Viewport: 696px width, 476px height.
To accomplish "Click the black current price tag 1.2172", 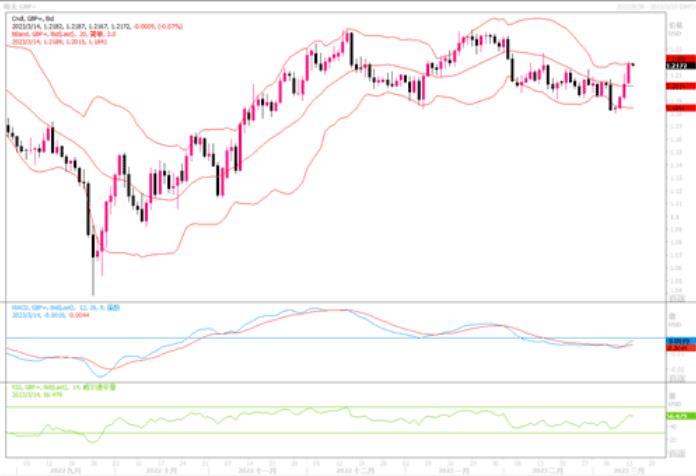I will (675, 65).
